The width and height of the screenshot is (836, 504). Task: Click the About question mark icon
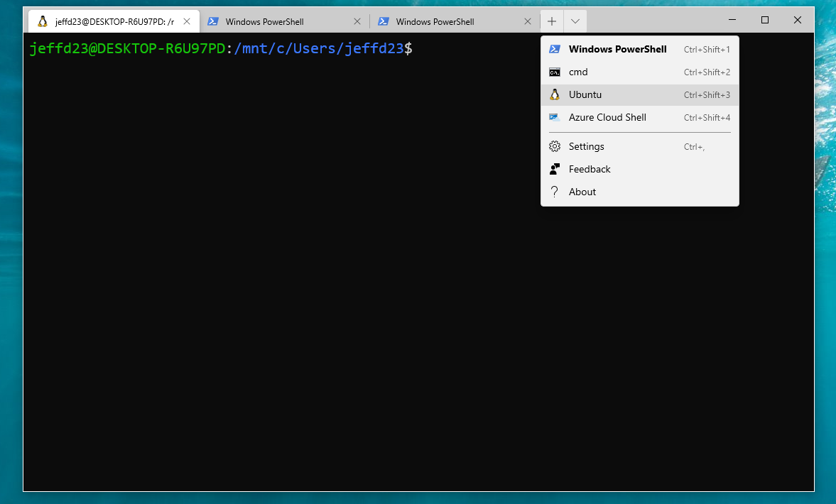tap(555, 192)
